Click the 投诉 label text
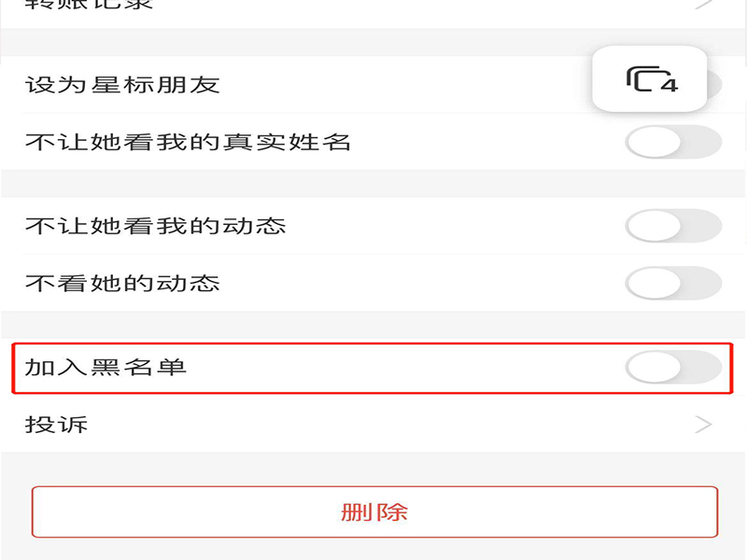The image size is (747, 560). (56, 425)
